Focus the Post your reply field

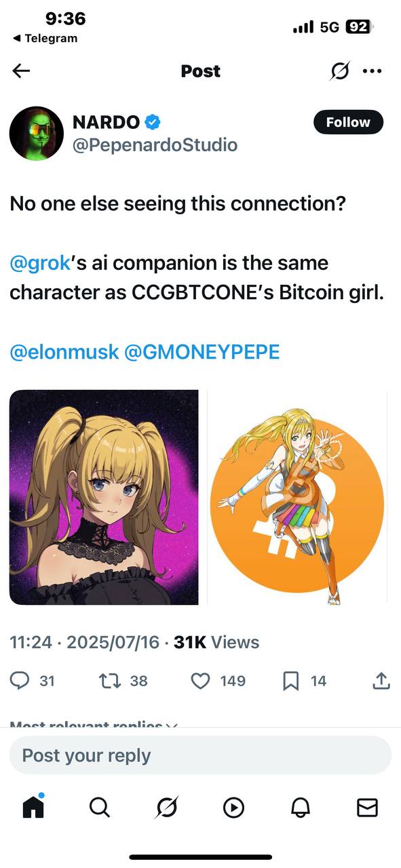200,755
